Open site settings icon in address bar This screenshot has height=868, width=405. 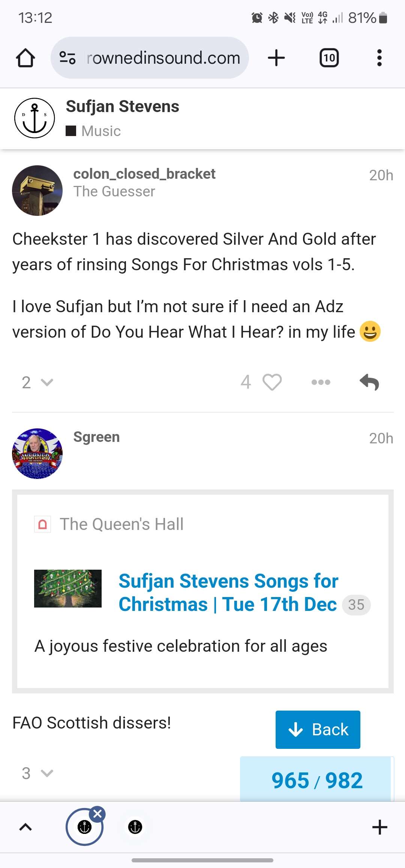click(68, 58)
